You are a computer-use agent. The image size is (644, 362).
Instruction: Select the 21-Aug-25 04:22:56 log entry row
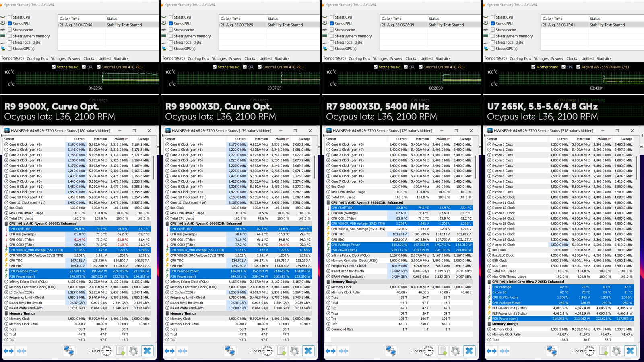(x=109, y=25)
